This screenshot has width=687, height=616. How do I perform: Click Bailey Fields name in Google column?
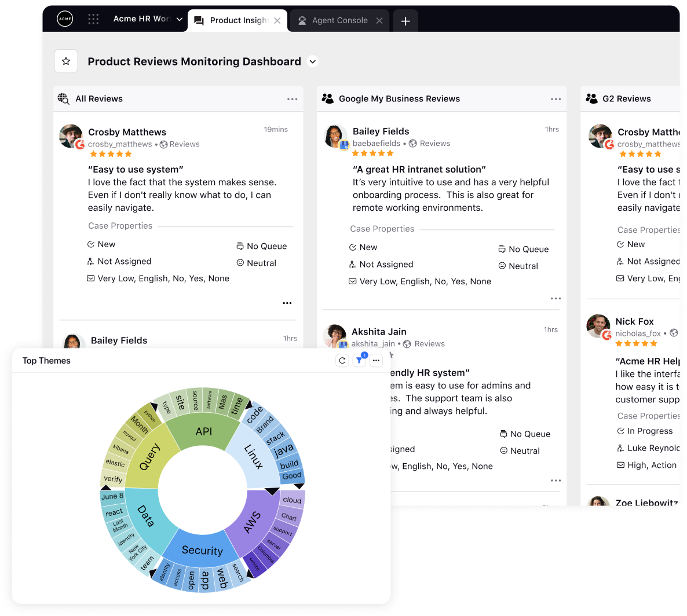point(381,131)
